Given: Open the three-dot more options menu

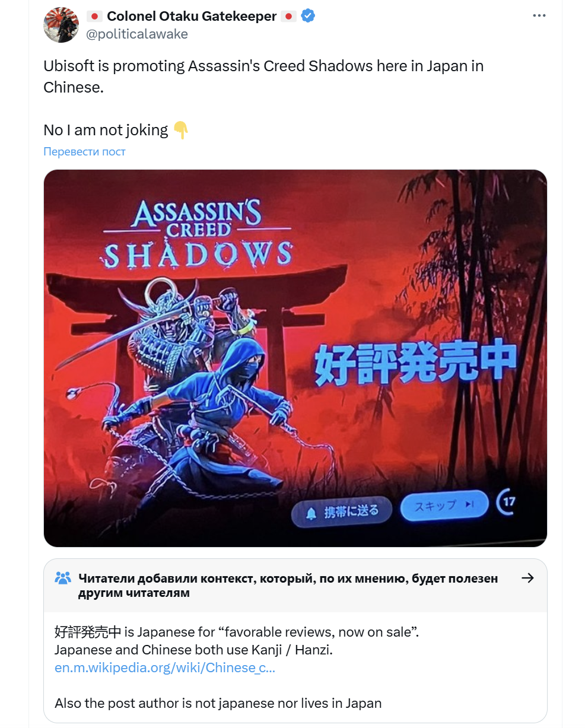Looking at the screenshot, I should click(x=539, y=16).
